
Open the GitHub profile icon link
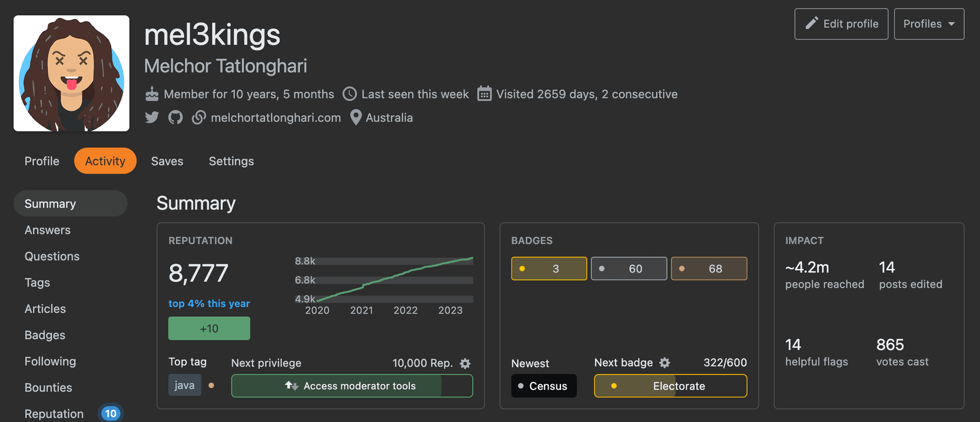[x=175, y=118]
